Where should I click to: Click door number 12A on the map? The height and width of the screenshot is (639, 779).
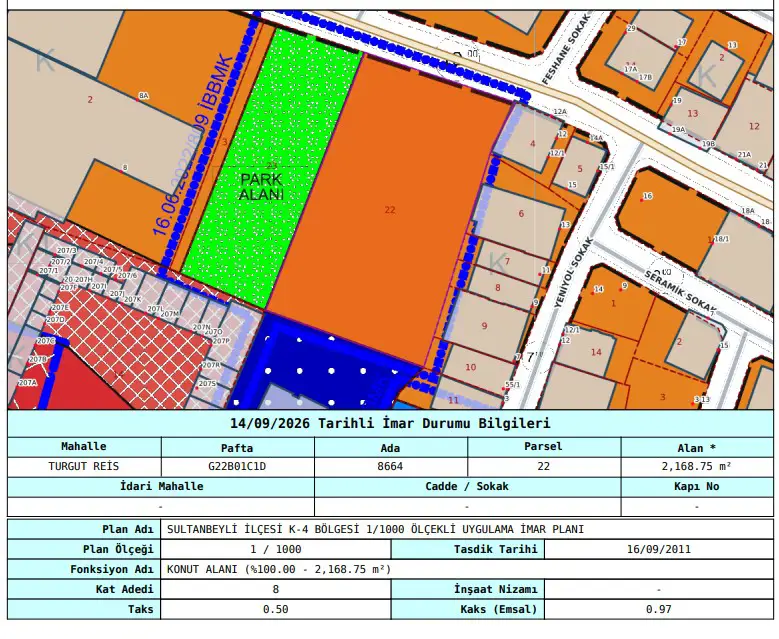coord(560,112)
